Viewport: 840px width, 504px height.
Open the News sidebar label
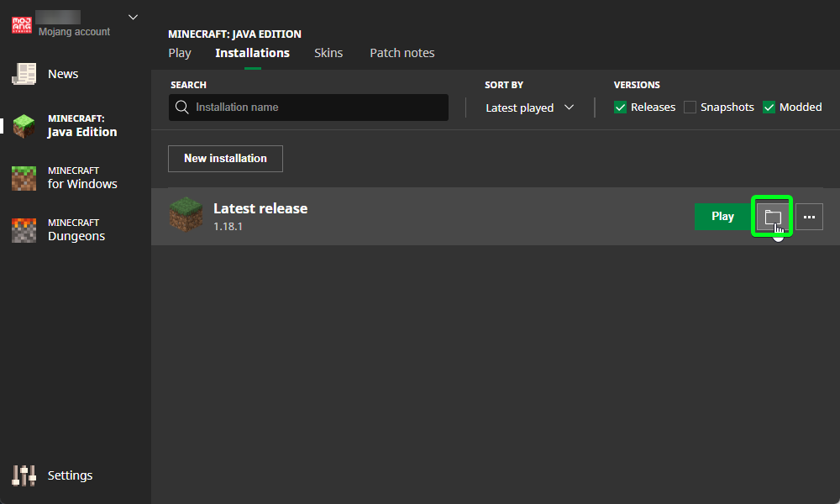pos(63,74)
